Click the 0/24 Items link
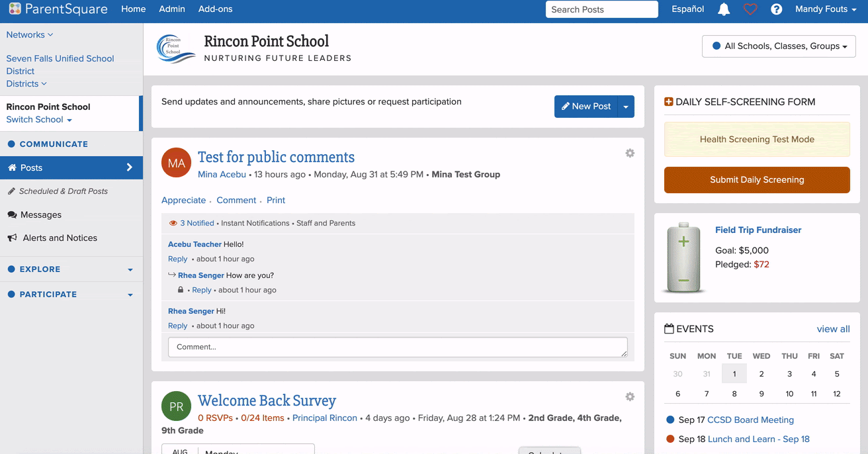This screenshot has width=868, height=454. tap(263, 418)
